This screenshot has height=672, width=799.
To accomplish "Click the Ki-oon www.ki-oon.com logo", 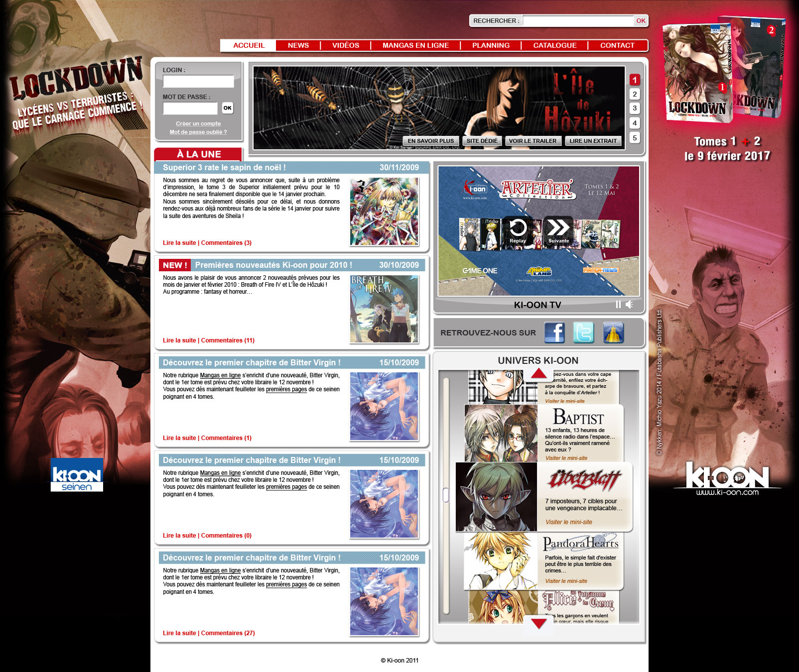I will (x=727, y=479).
